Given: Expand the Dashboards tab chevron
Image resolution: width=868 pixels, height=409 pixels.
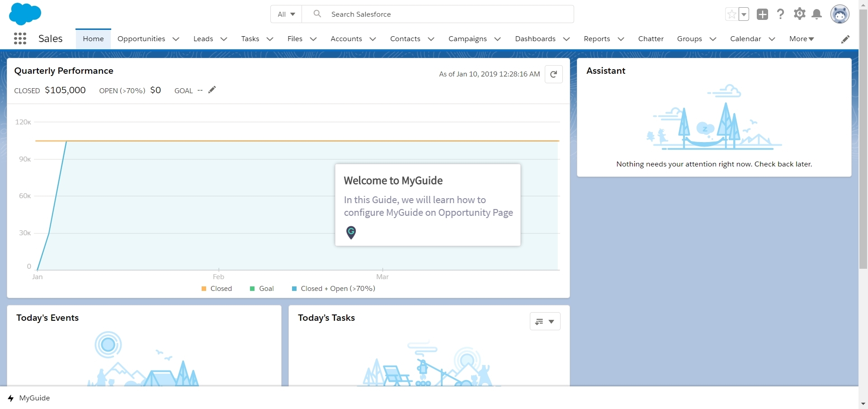Looking at the screenshot, I should (566, 39).
